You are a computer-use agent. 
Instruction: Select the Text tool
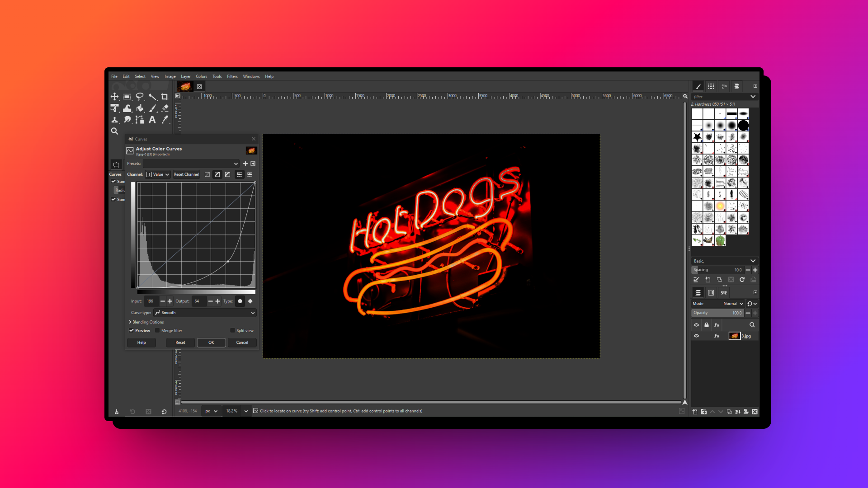tap(152, 120)
